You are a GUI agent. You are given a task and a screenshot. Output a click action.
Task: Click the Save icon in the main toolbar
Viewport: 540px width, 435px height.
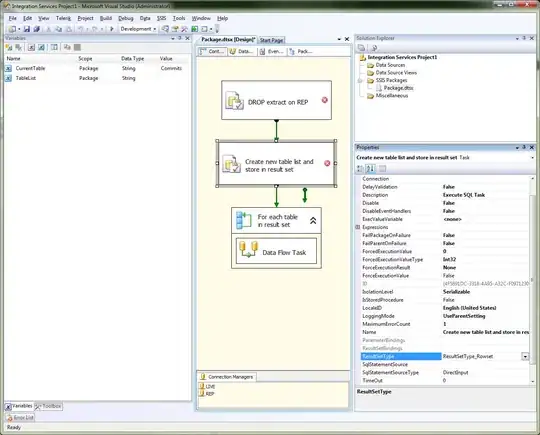click(x=27, y=29)
